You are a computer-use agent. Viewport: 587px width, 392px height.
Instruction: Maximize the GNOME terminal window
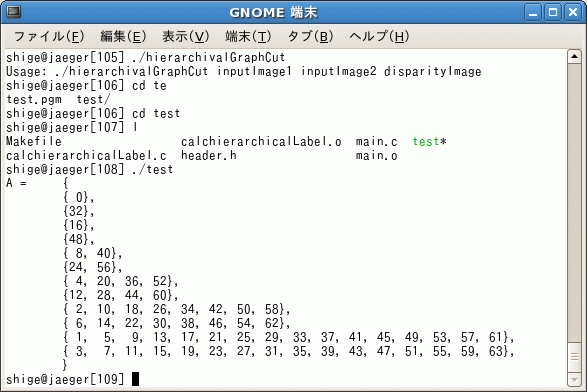(553, 12)
